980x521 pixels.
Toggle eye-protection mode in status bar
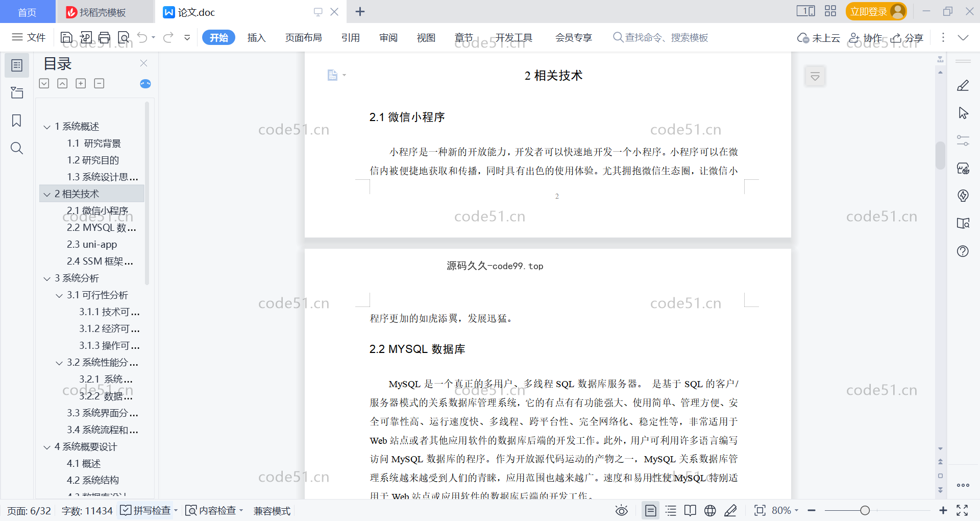(x=622, y=510)
